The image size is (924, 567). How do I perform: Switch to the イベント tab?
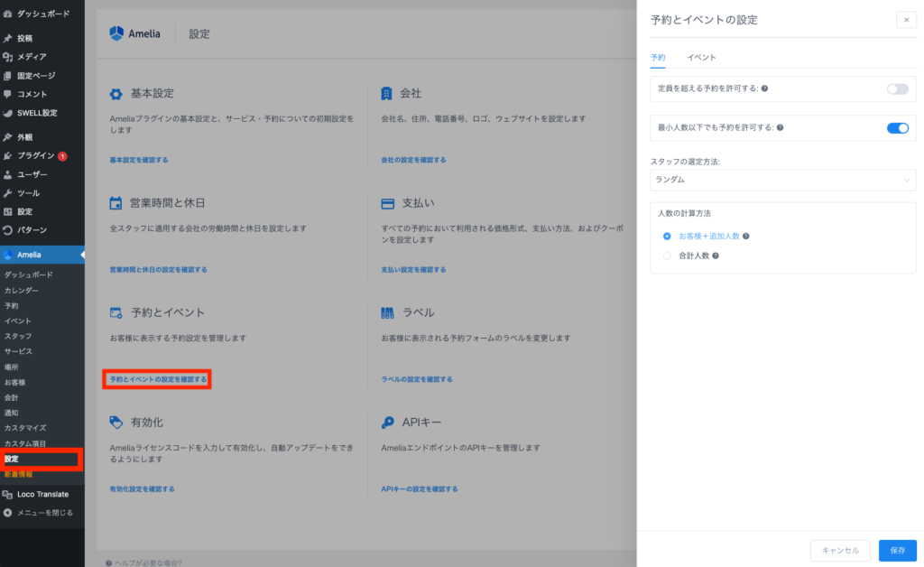click(x=701, y=57)
